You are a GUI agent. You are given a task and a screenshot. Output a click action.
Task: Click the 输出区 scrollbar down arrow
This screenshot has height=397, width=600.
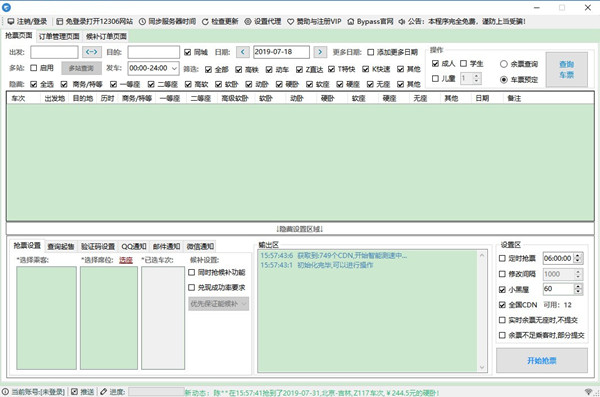pos(482,367)
